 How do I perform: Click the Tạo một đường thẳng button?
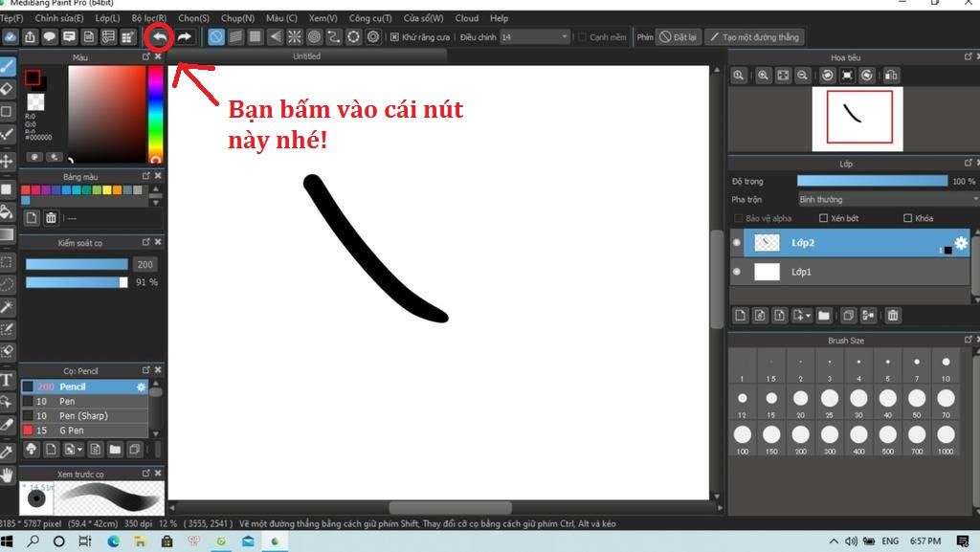coord(755,37)
